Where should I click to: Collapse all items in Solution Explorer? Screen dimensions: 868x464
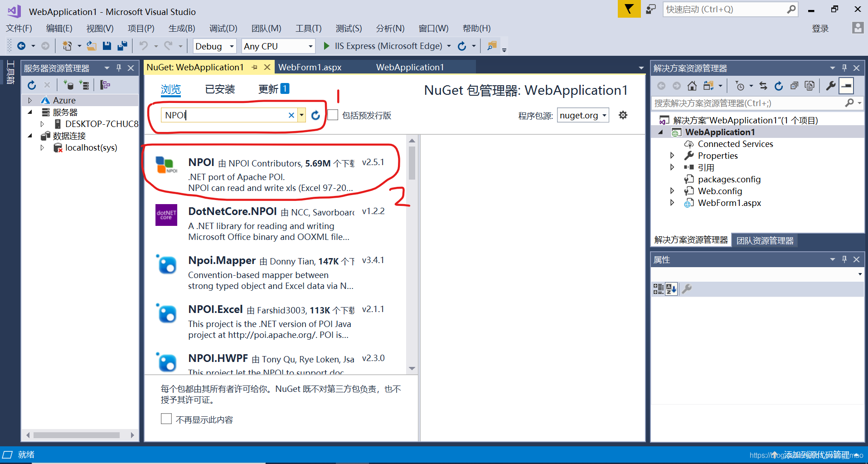point(794,86)
